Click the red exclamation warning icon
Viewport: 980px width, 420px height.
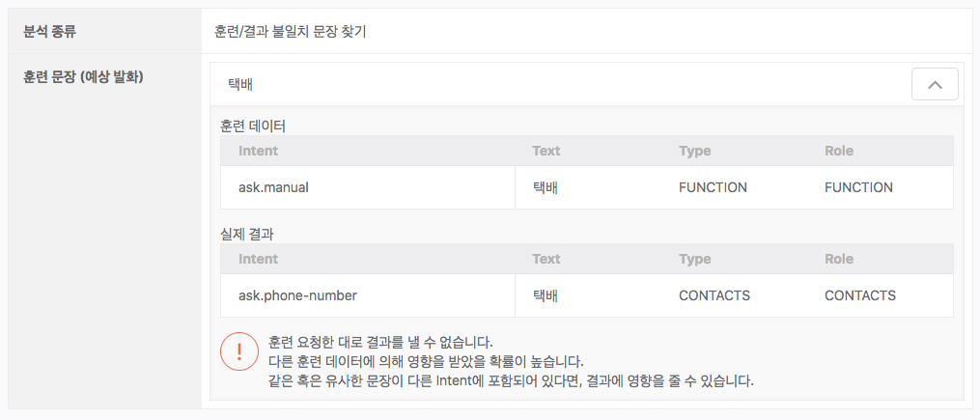[x=239, y=351]
